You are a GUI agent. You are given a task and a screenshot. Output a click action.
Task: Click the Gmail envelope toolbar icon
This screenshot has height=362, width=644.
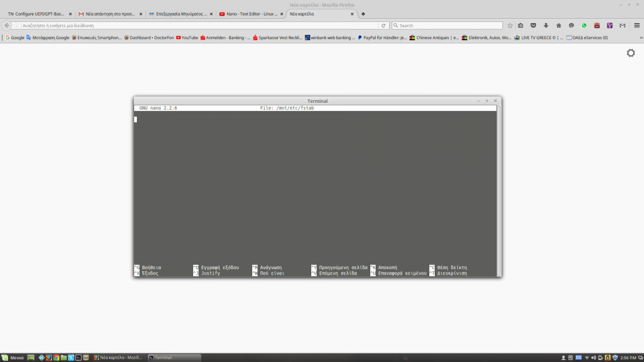click(x=623, y=25)
